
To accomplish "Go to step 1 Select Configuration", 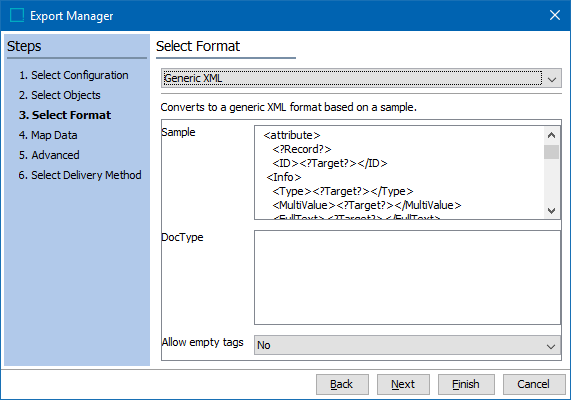I will (x=74, y=75).
